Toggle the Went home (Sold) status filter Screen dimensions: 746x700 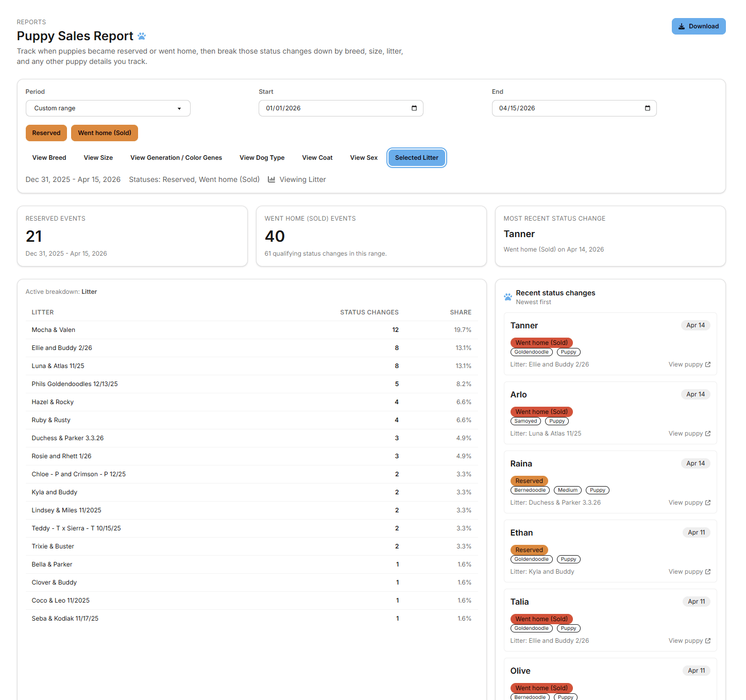(104, 132)
